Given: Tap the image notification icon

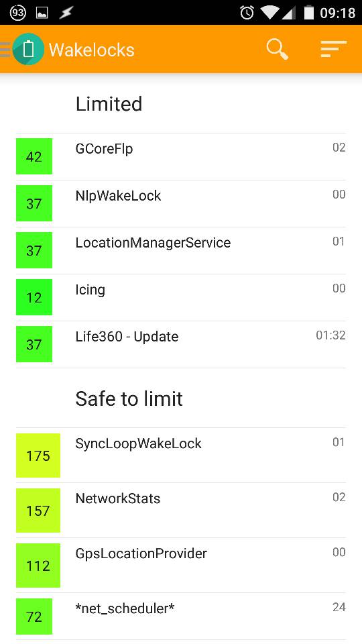Looking at the screenshot, I should [42, 13].
